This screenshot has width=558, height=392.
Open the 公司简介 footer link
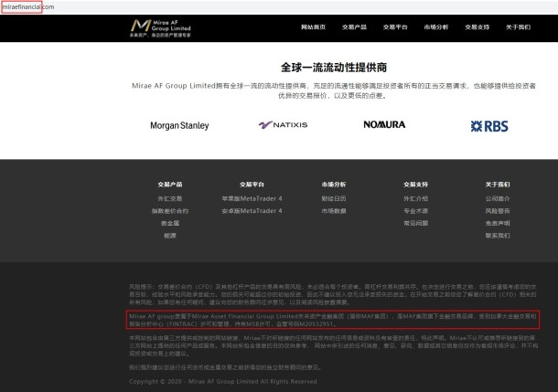click(x=498, y=198)
